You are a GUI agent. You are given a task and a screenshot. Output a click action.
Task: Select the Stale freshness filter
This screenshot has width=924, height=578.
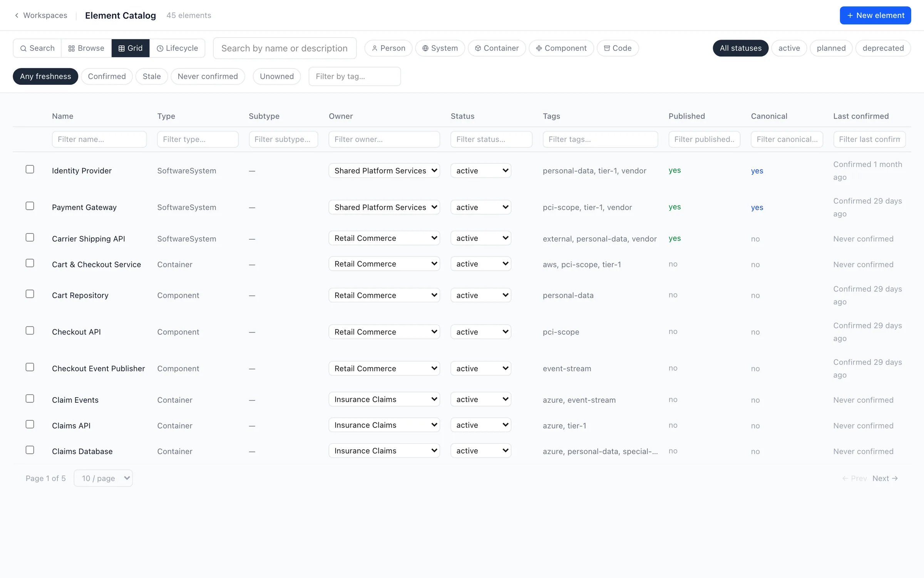pyautogui.click(x=152, y=76)
